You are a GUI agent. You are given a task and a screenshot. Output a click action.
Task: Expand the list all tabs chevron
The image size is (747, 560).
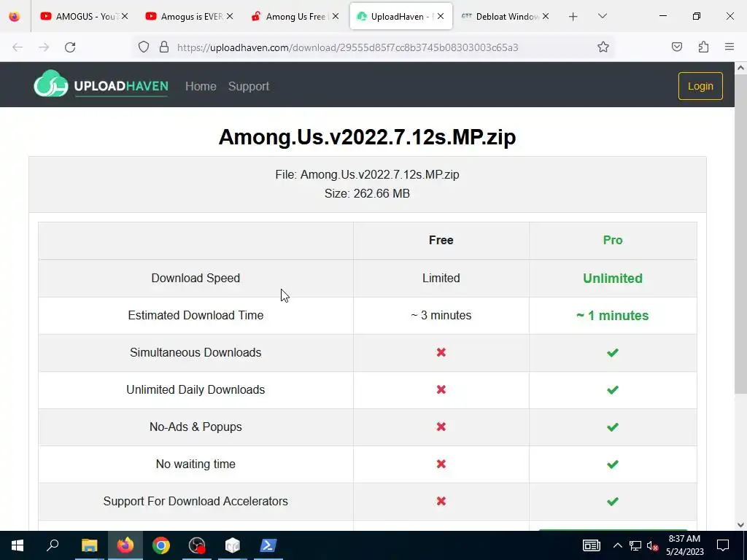(602, 17)
